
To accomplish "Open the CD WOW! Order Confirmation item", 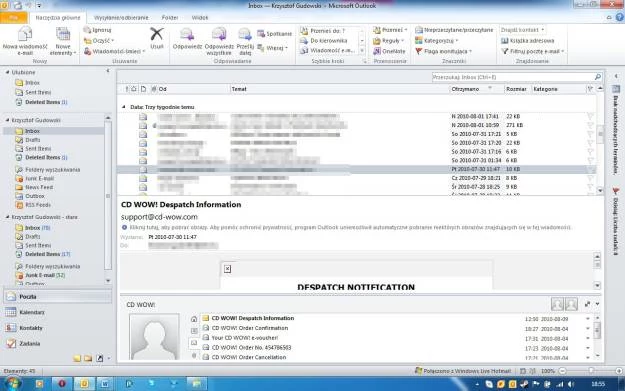I will [x=250, y=328].
